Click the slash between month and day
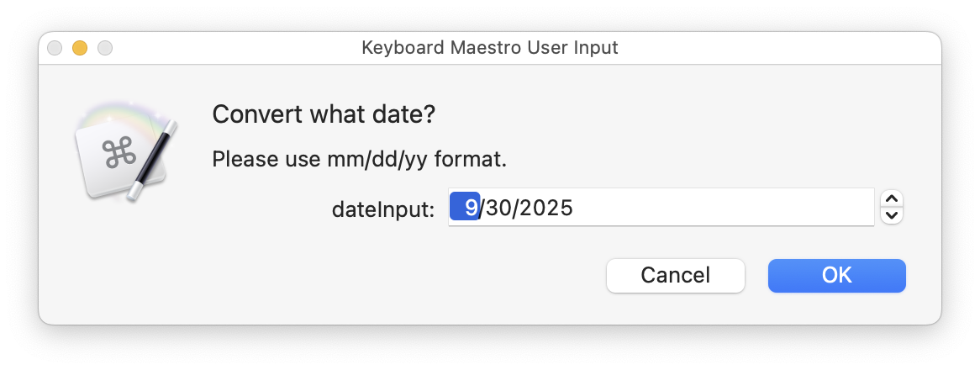Viewport: 980px width, 370px height. [481, 208]
